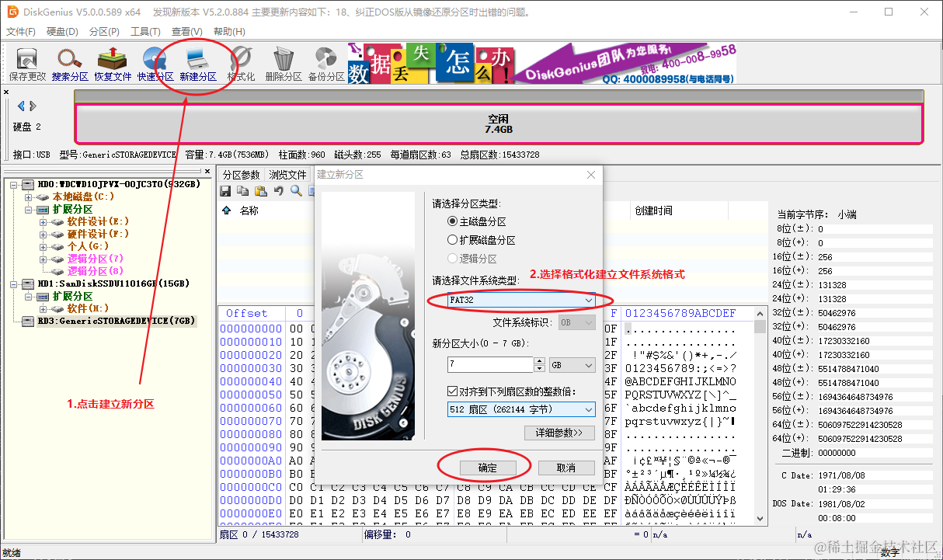Expand the 软件(H:) tree node

[x=43, y=309]
